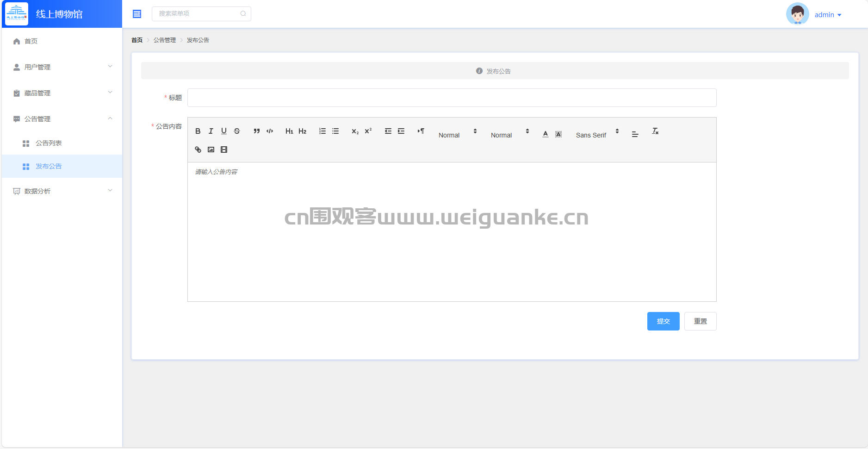Insert an image into the announcement
Screen dimensions: 868x449
tap(211, 150)
